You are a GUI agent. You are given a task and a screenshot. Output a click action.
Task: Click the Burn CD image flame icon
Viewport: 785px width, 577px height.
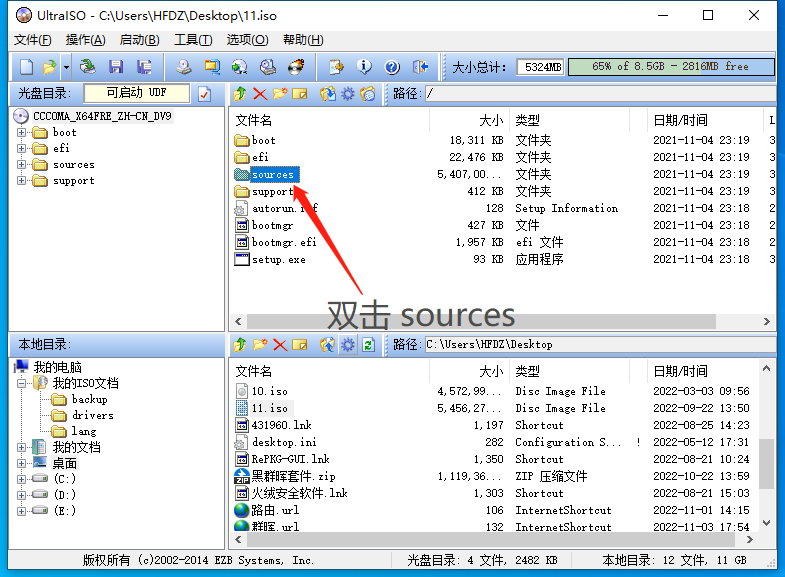coord(296,67)
